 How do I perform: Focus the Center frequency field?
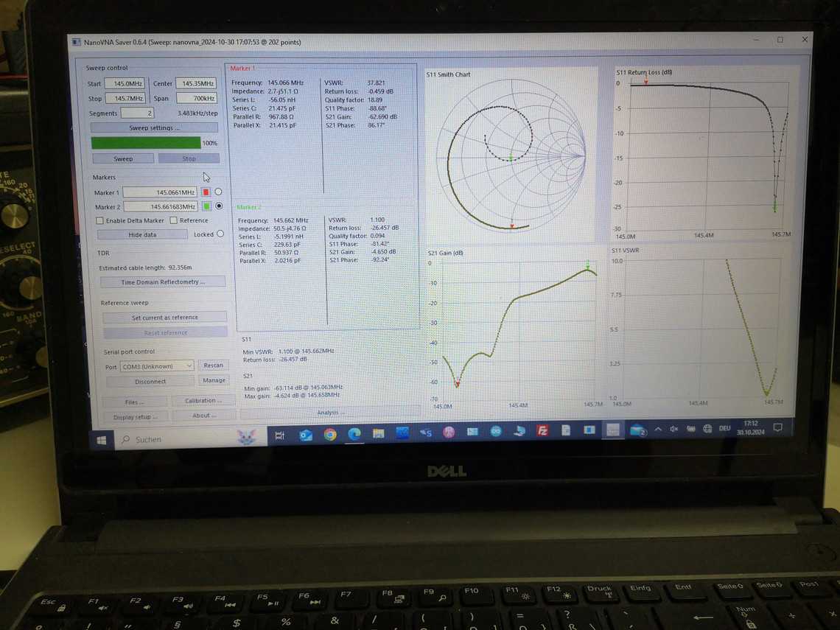pos(196,83)
